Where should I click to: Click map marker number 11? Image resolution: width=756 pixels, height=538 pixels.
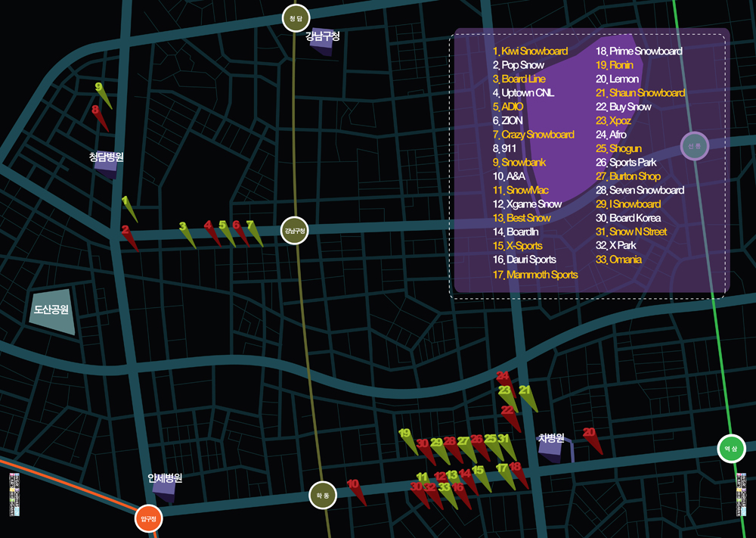423,477
